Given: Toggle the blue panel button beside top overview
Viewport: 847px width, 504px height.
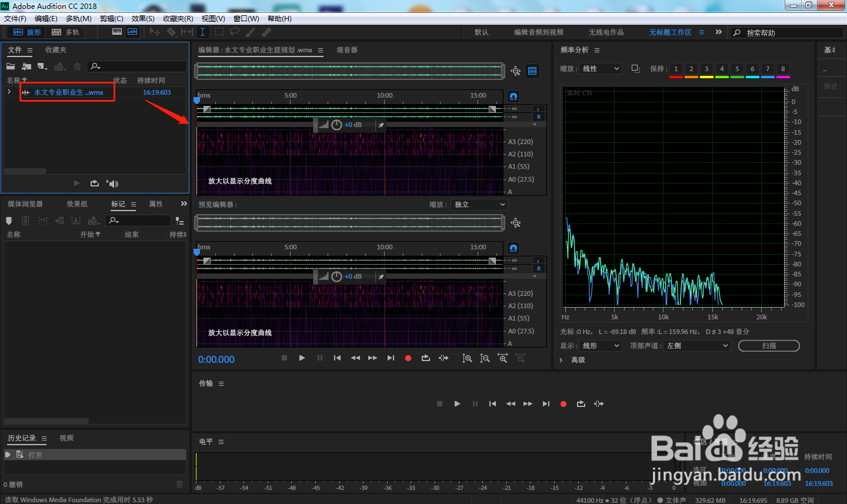Looking at the screenshot, I should pos(532,71).
